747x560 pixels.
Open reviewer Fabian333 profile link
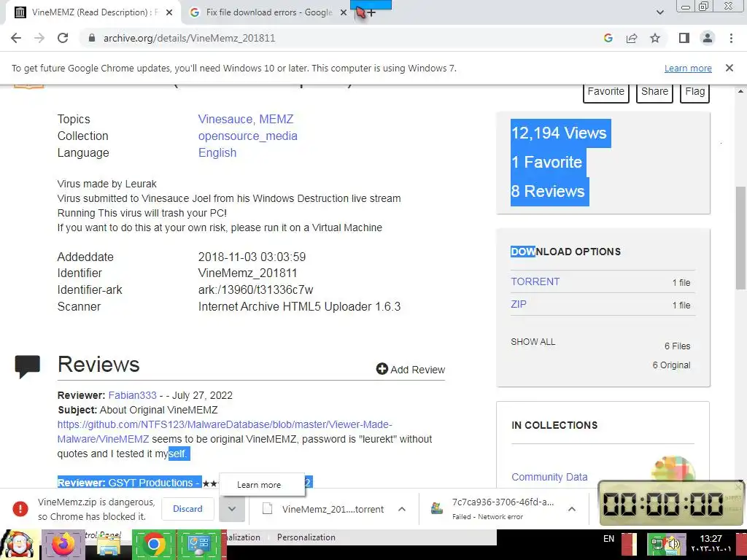click(x=133, y=395)
